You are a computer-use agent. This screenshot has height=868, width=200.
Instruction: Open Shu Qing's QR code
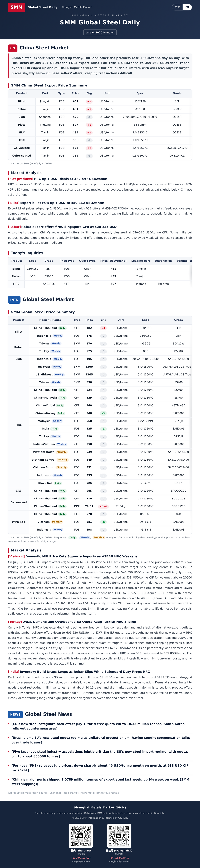81,836
